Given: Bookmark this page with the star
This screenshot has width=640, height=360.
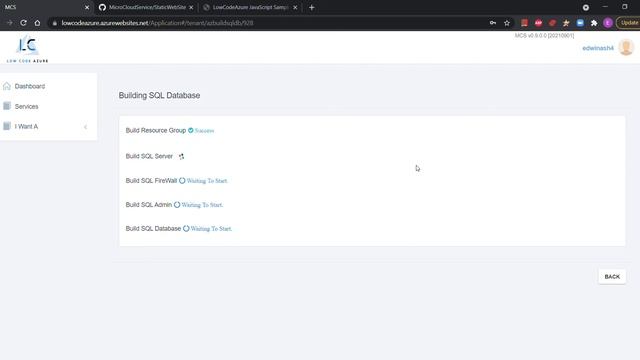Looking at the screenshot, I should [x=507, y=23].
